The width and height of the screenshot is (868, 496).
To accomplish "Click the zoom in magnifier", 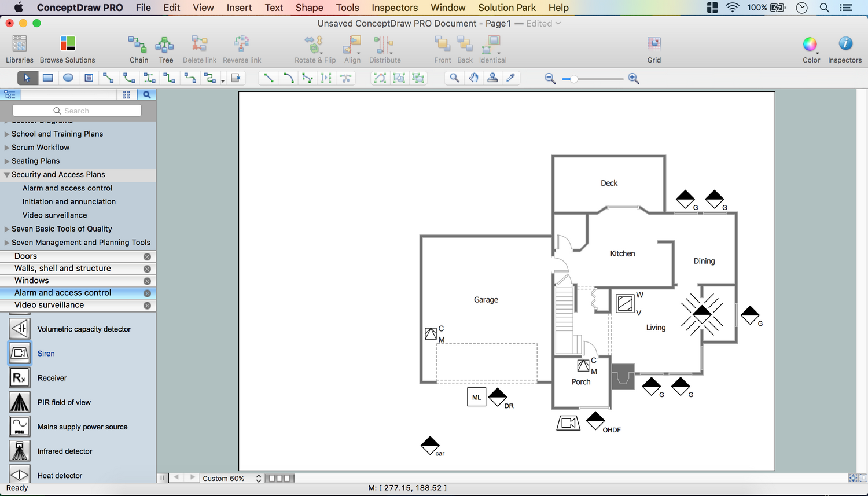I will tap(634, 78).
